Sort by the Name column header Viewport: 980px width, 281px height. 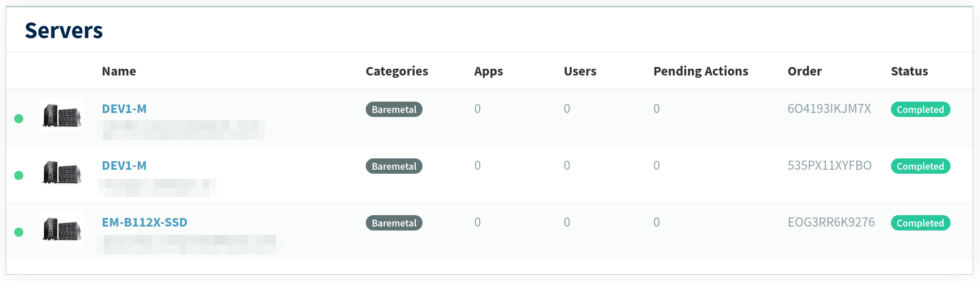pyautogui.click(x=119, y=72)
